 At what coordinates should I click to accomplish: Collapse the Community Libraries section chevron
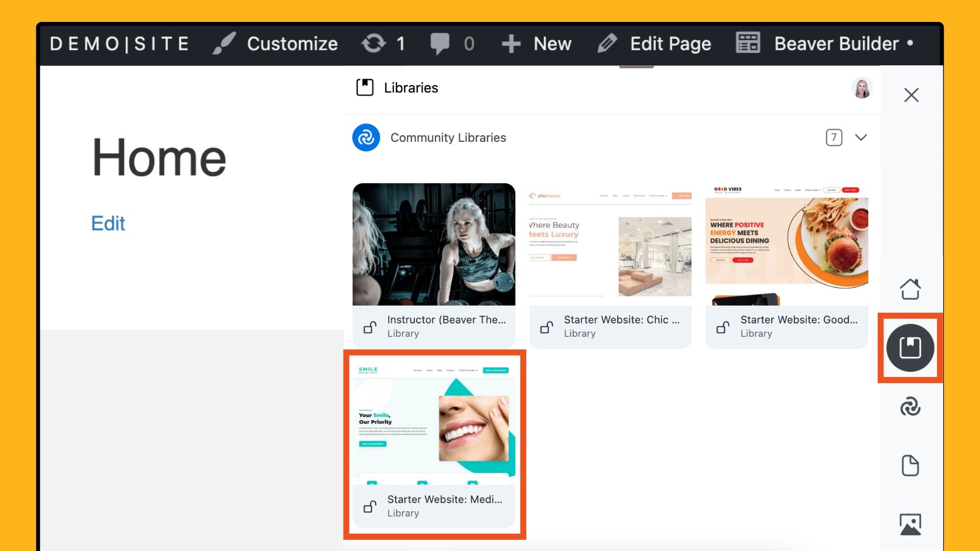coord(861,138)
